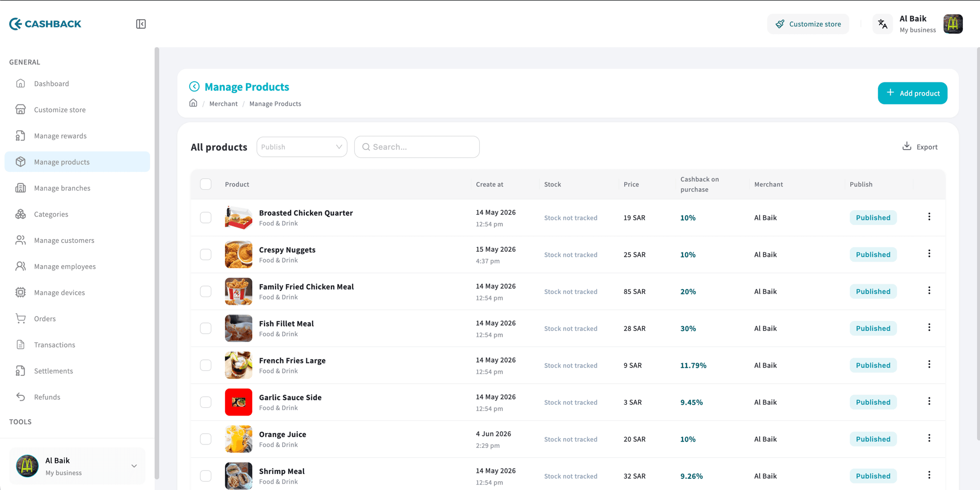Open Manage customers in sidebar
The width and height of the screenshot is (980, 490).
tap(77, 240)
